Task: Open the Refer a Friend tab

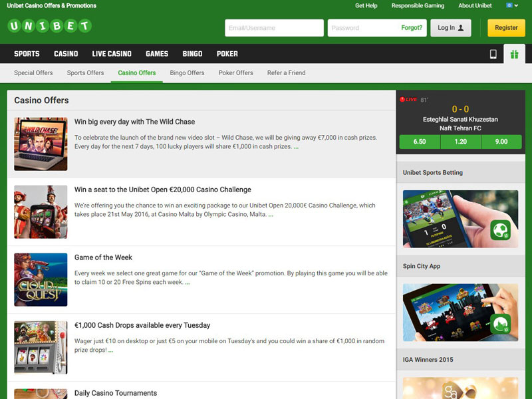Action: [x=287, y=73]
